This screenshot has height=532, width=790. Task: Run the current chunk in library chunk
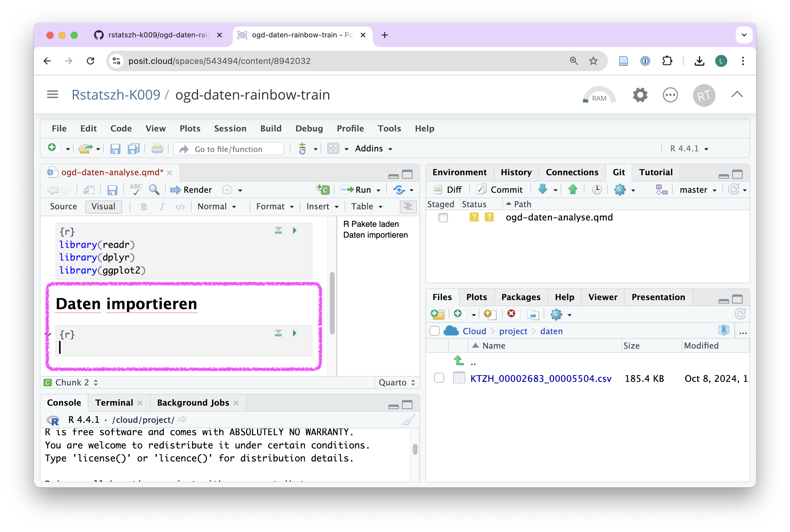pos(295,231)
